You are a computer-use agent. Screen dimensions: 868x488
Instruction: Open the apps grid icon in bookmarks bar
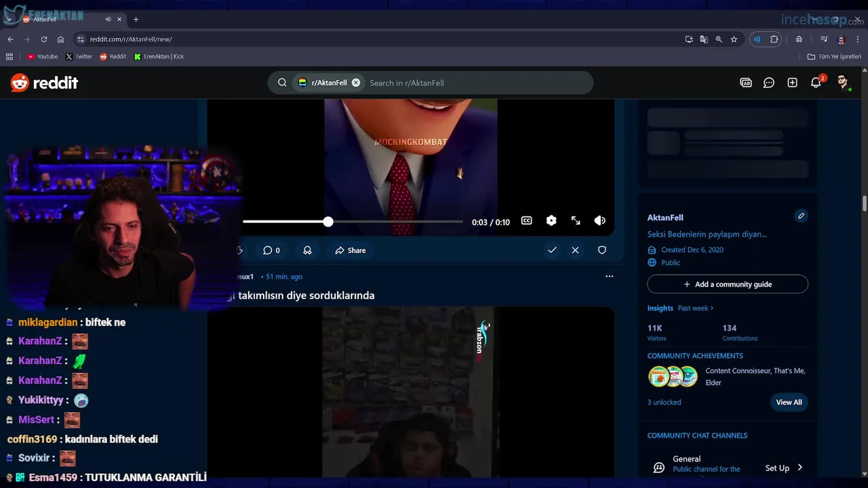pos(10,56)
